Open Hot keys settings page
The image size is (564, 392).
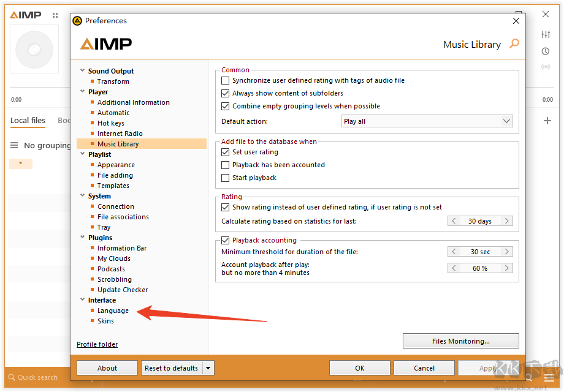click(x=111, y=123)
